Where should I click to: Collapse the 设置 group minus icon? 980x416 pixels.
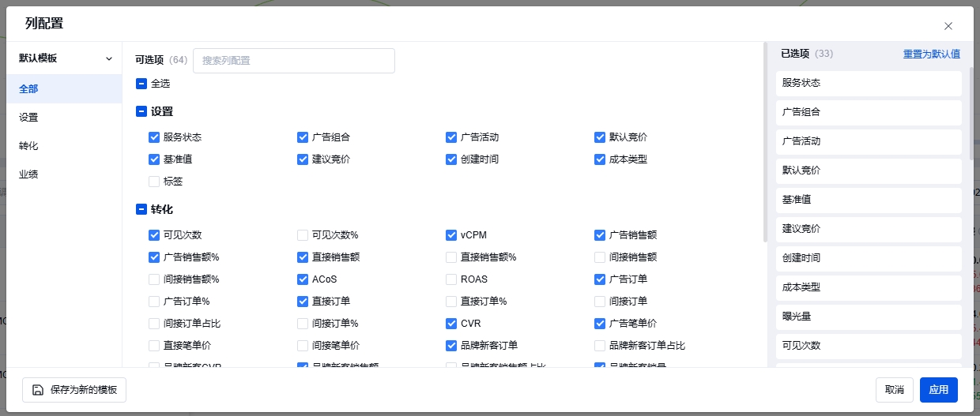tap(141, 112)
